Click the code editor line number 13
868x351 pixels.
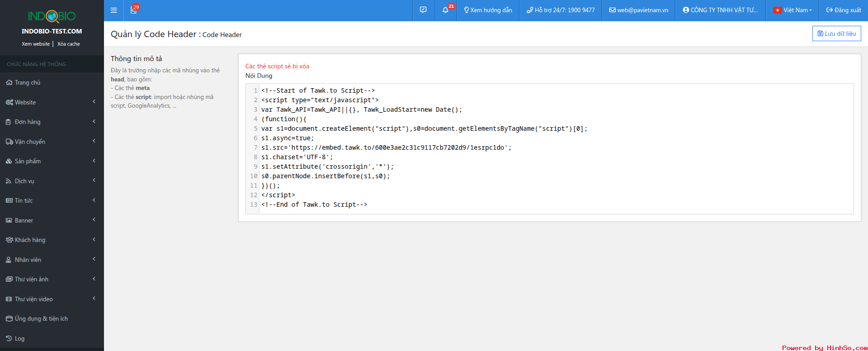click(x=254, y=204)
